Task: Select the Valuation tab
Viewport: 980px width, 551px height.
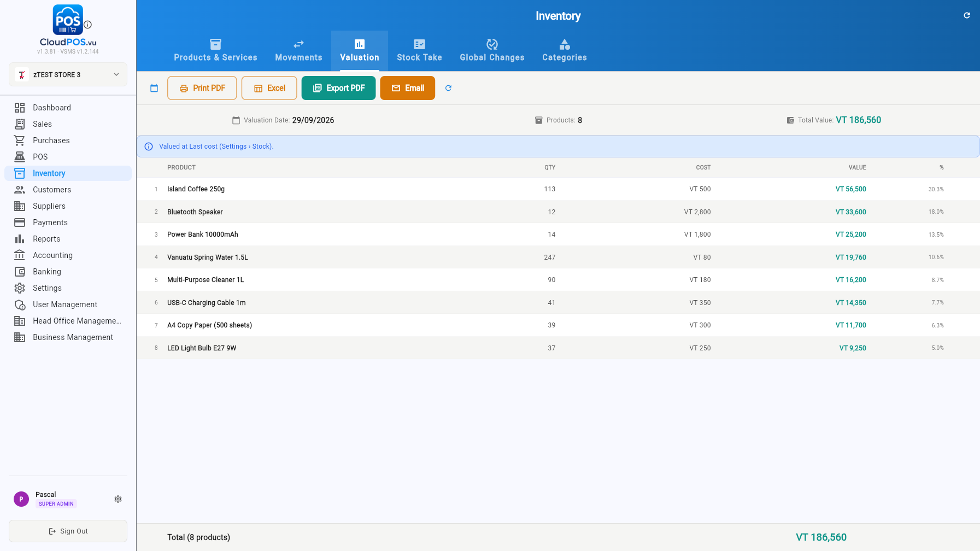Action: tap(360, 51)
